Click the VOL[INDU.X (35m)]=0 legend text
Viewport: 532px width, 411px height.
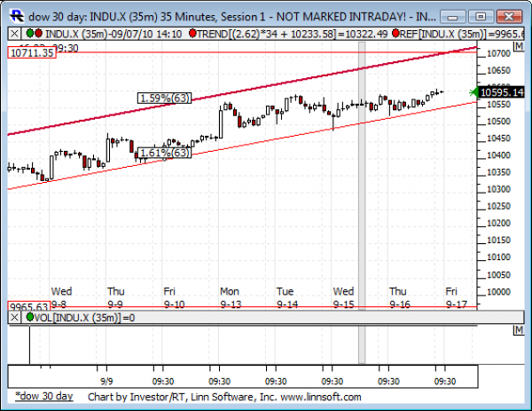pyautogui.click(x=85, y=318)
